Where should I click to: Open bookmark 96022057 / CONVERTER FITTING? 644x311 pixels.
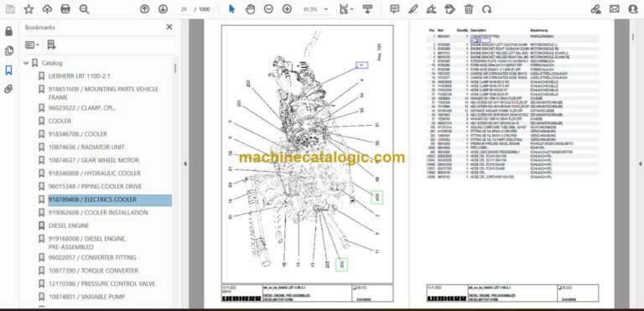point(92,257)
